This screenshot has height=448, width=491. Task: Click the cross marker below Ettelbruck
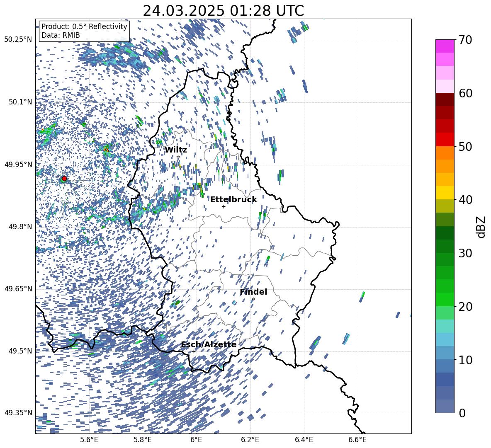pos(224,206)
